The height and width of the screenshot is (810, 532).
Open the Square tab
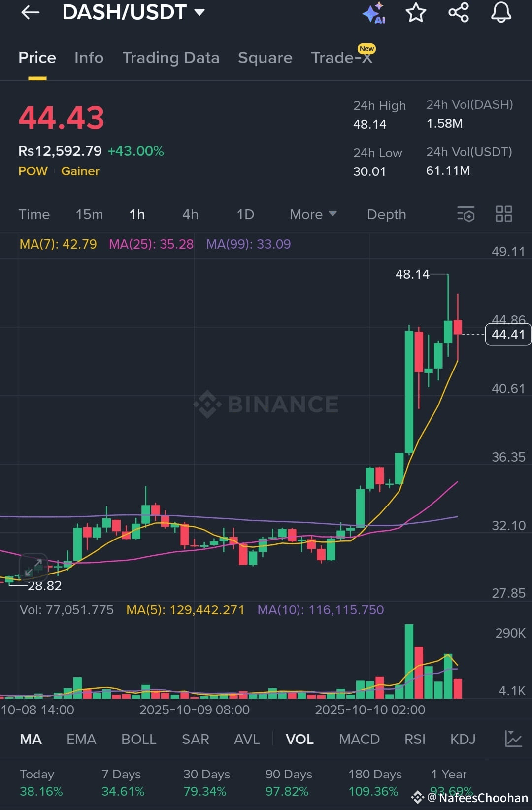pyautogui.click(x=265, y=58)
